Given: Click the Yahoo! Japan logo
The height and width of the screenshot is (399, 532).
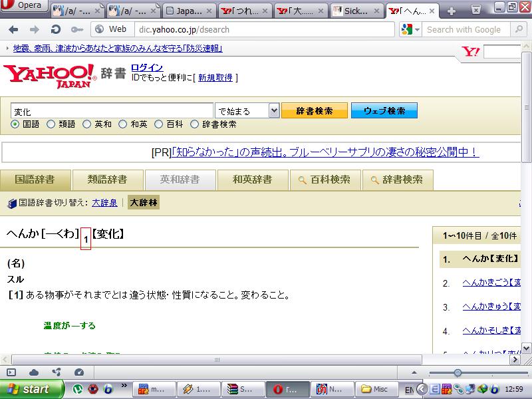Looking at the screenshot, I should click(51, 76).
